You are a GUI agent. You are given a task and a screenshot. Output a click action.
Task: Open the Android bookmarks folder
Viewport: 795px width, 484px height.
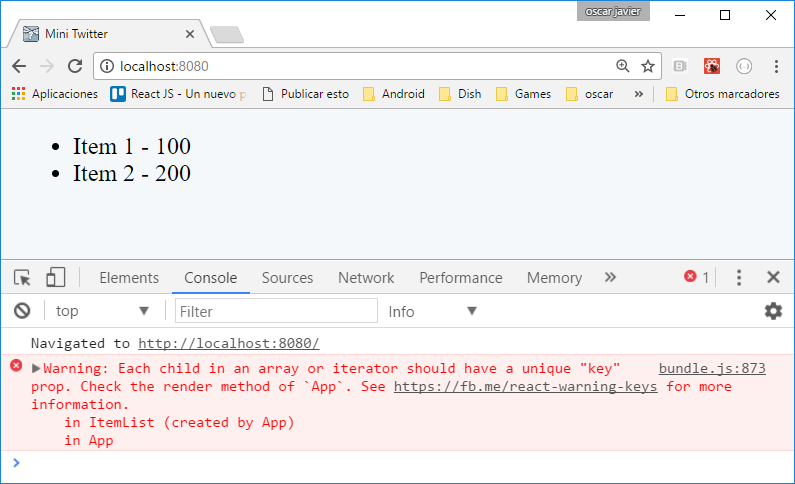tap(394, 94)
